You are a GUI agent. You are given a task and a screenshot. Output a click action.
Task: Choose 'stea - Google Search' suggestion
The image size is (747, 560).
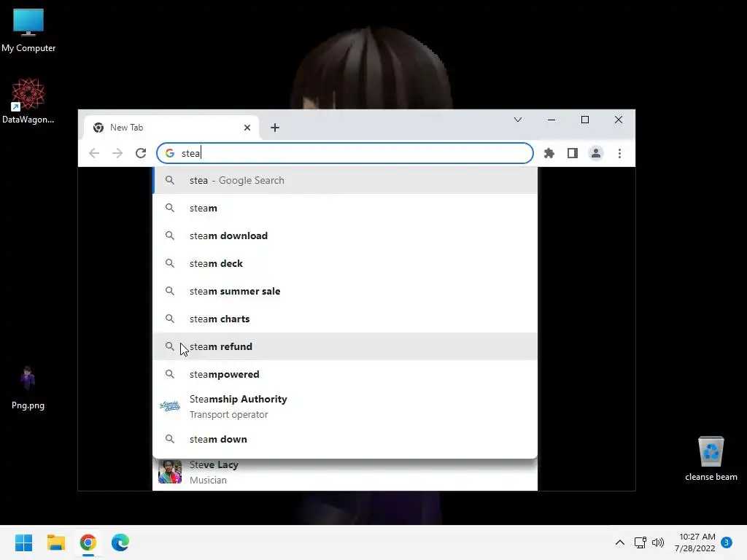click(345, 181)
